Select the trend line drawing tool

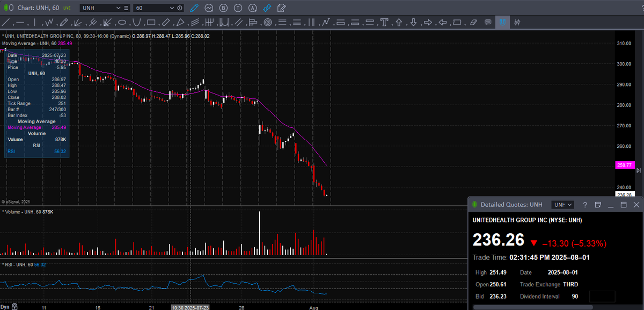(x=6, y=23)
